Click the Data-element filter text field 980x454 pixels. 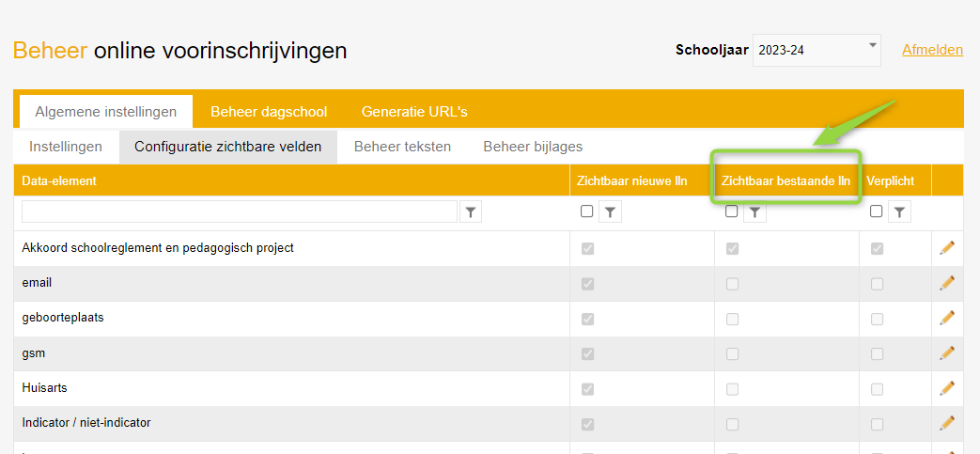click(240, 212)
